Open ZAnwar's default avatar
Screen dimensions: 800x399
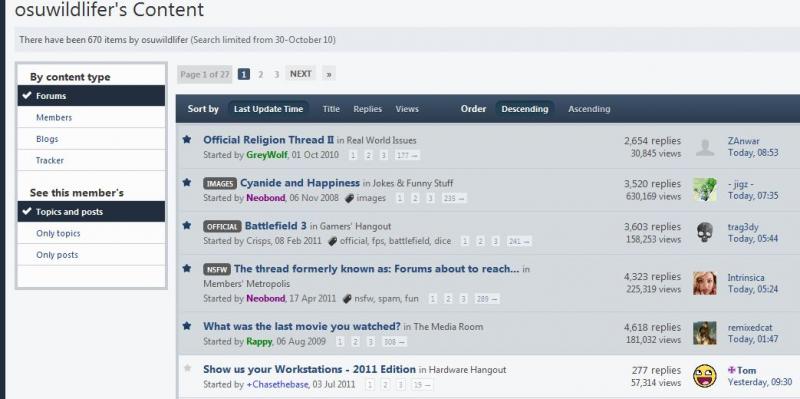pos(705,147)
